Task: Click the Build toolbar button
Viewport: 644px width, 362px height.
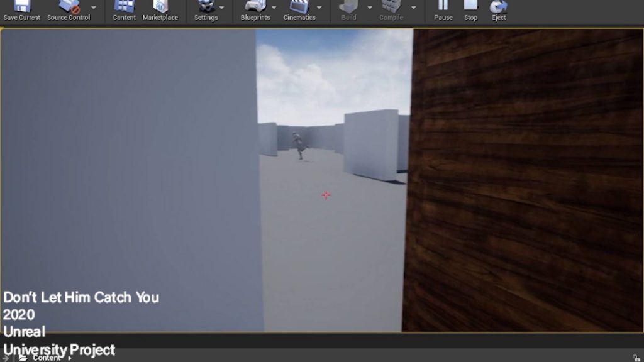Action: tap(348, 11)
